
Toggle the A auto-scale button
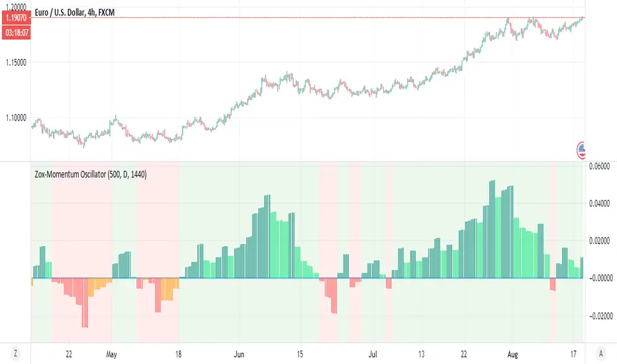[600, 353]
